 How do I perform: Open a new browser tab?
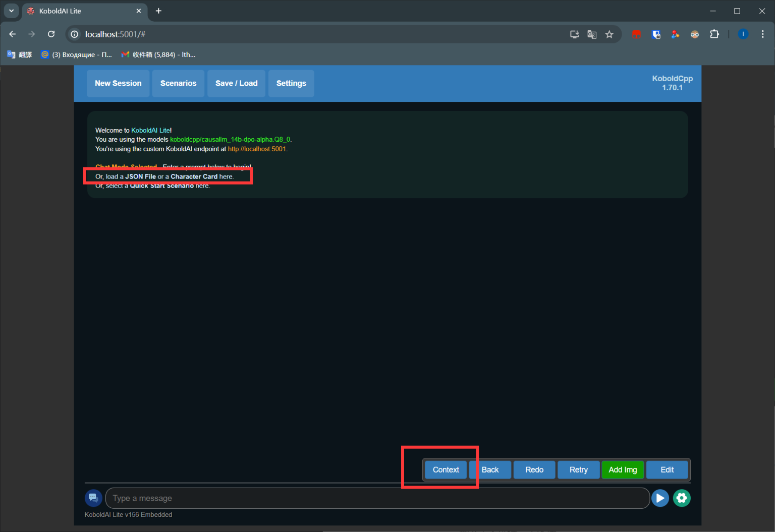tap(158, 11)
